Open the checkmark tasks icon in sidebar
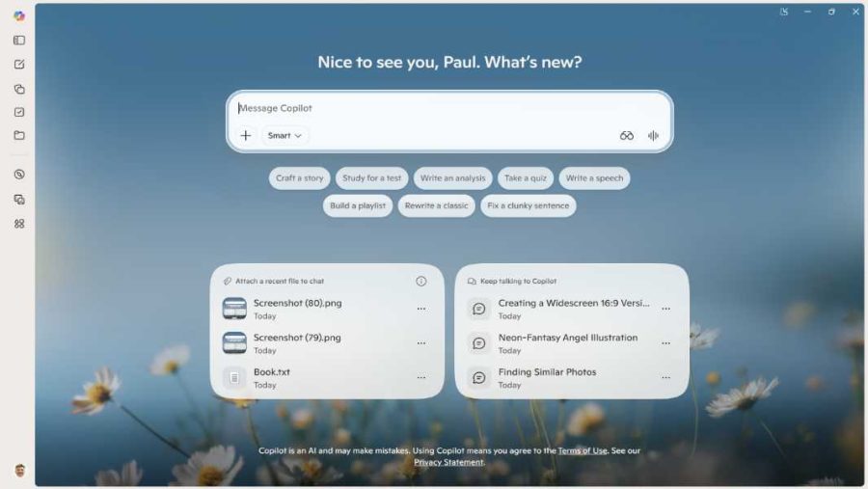 19,112
